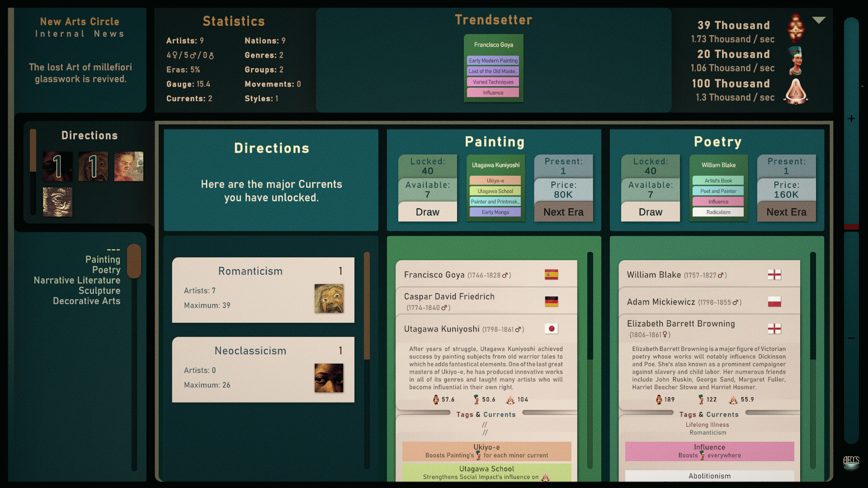Click the German flag beside Caspar David Friedrich
The image size is (868, 488).
tap(551, 301)
